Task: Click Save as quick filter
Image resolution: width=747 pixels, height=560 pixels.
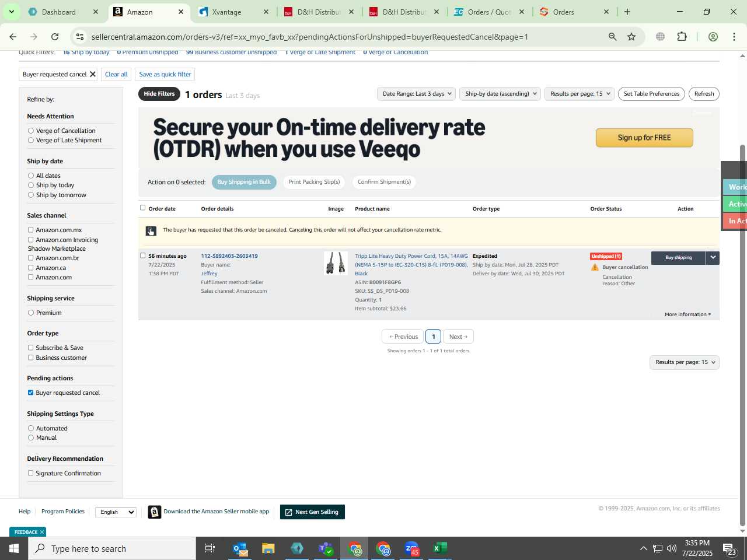Action: pos(165,74)
